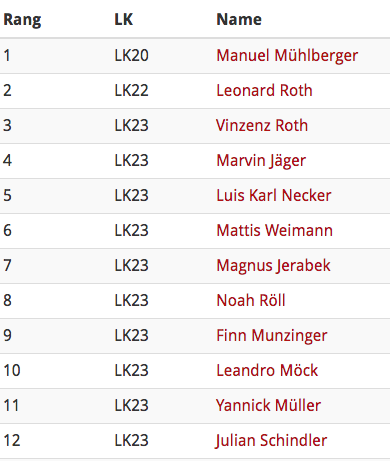Select the Magnus Jerabek link
The height and width of the screenshot is (461, 390).
273,266
